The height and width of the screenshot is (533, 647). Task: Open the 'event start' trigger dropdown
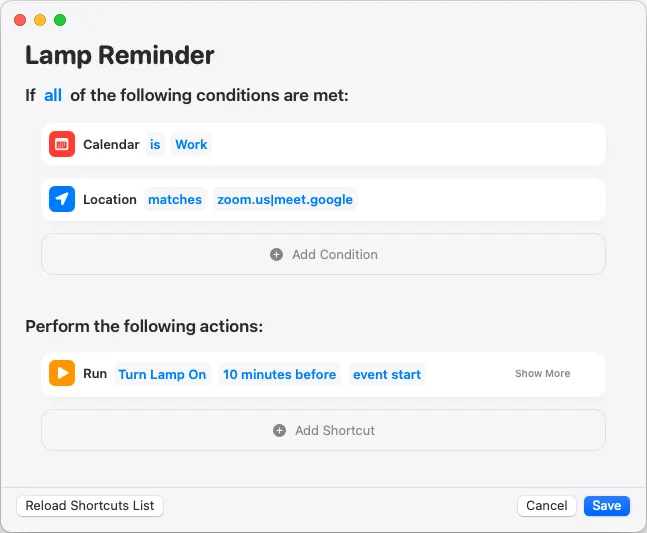(x=387, y=374)
